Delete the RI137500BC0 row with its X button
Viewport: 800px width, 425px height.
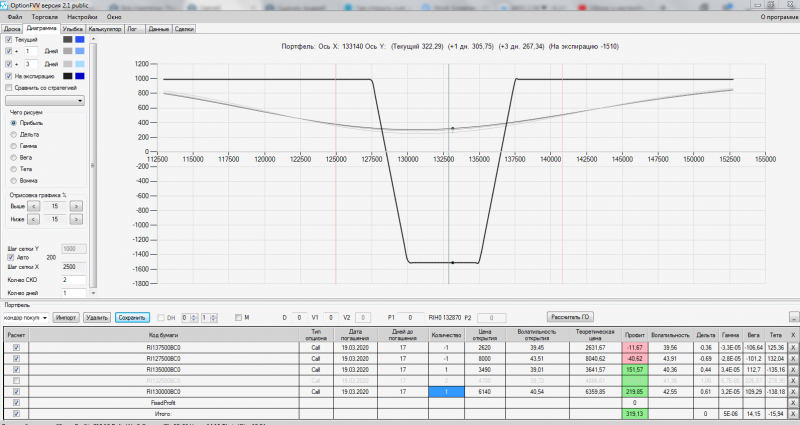pyautogui.click(x=793, y=347)
